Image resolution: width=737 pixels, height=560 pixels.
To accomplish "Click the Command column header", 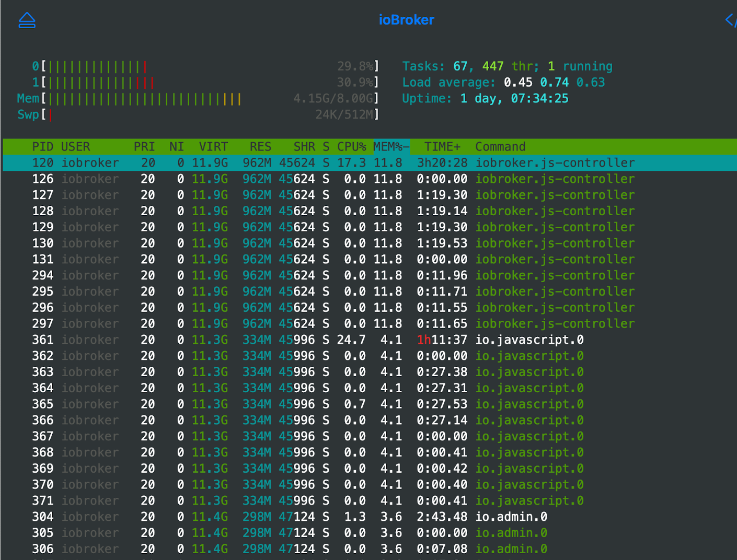I will pyautogui.click(x=500, y=147).
